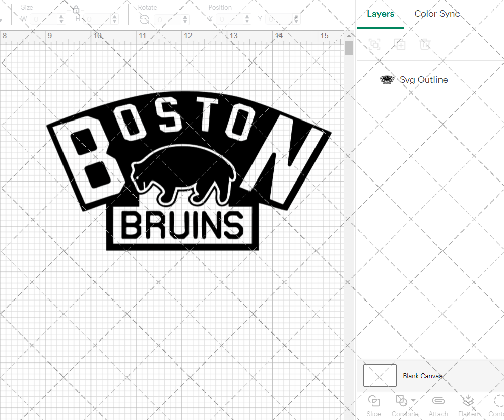Click the Position X input field
504x420 pixels.
click(x=230, y=19)
